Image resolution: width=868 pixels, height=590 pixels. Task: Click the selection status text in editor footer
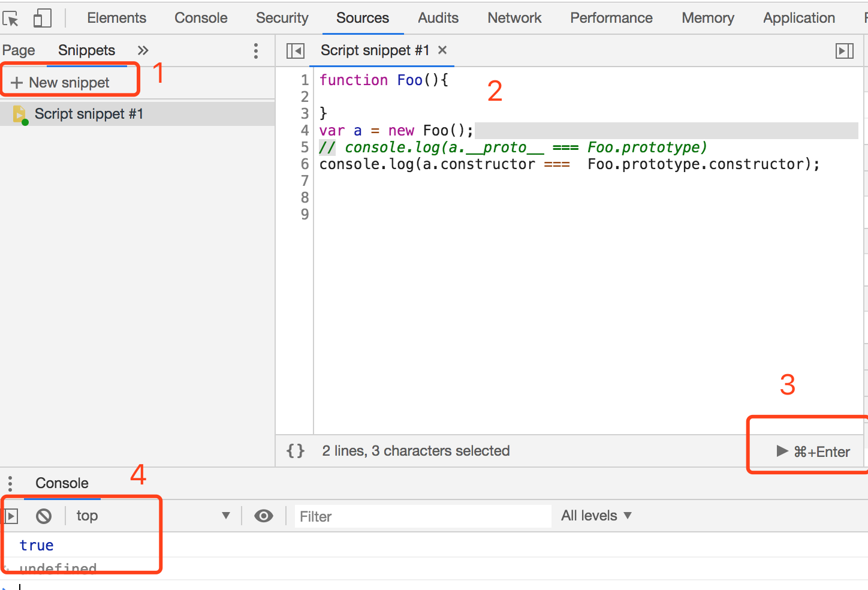pyautogui.click(x=416, y=451)
